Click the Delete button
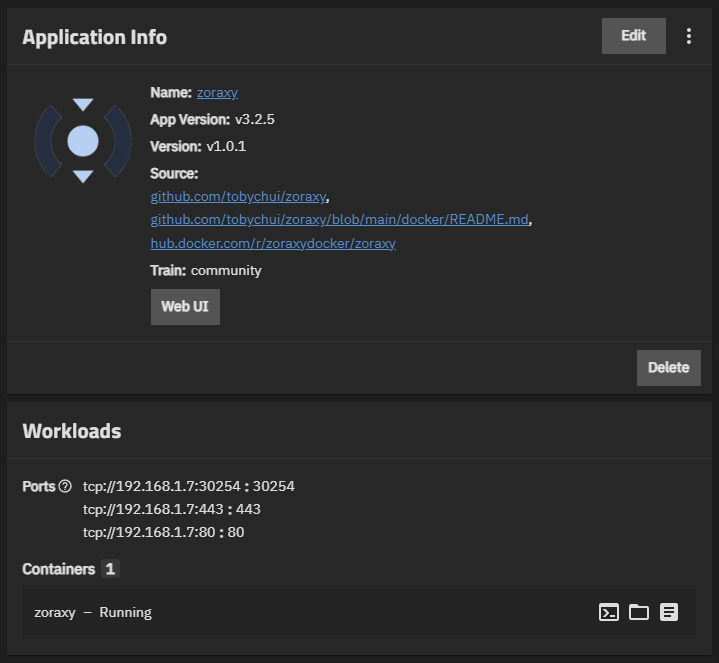The width and height of the screenshot is (719, 663). (669, 368)
